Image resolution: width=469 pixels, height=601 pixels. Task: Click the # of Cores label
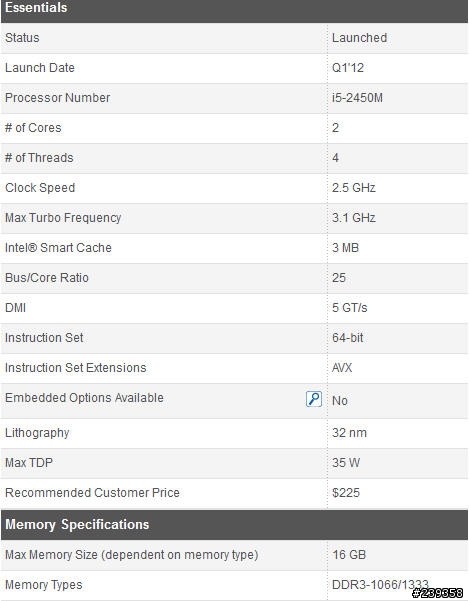(x=33, y=128)
